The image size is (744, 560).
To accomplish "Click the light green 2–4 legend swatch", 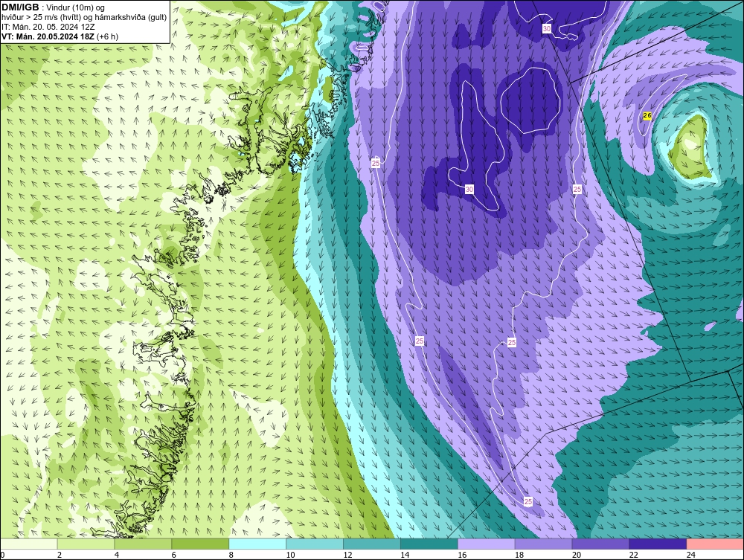I will point(86,544).
